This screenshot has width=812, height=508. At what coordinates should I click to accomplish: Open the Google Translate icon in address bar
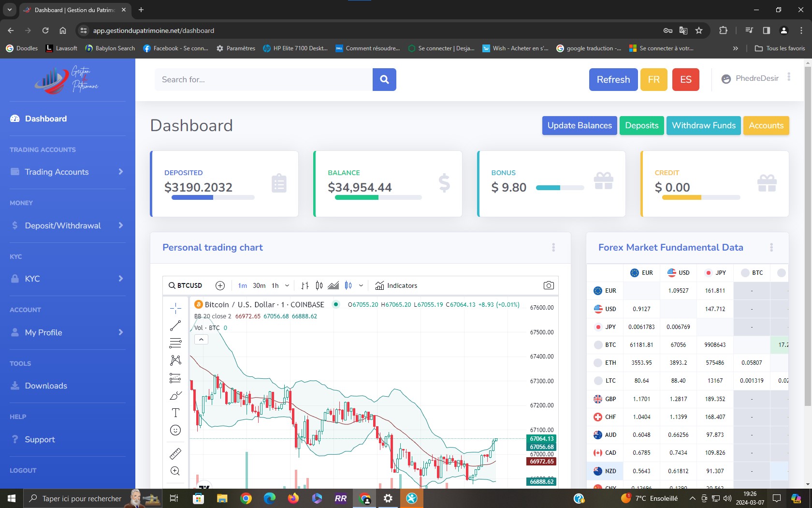[x=683, y=30]
